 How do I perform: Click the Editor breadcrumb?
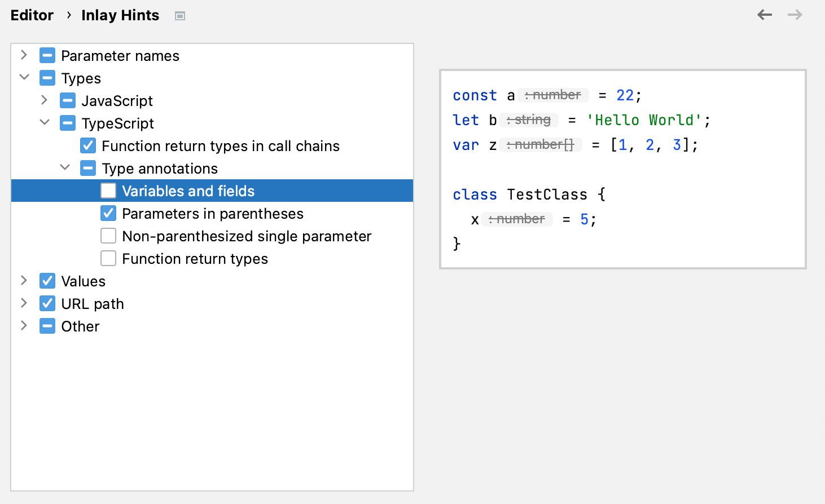pyautogui.click(x=32, y=15)
